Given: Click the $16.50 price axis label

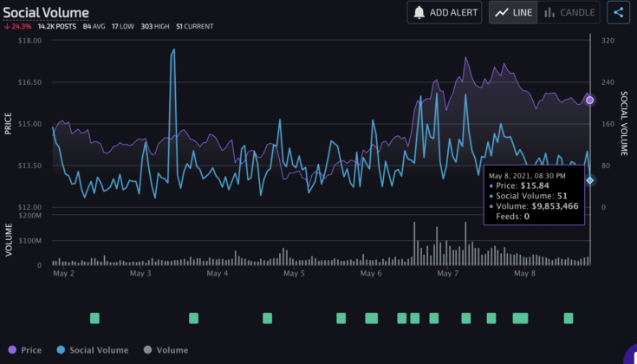Looking at the screenshot, I should 29,82.
